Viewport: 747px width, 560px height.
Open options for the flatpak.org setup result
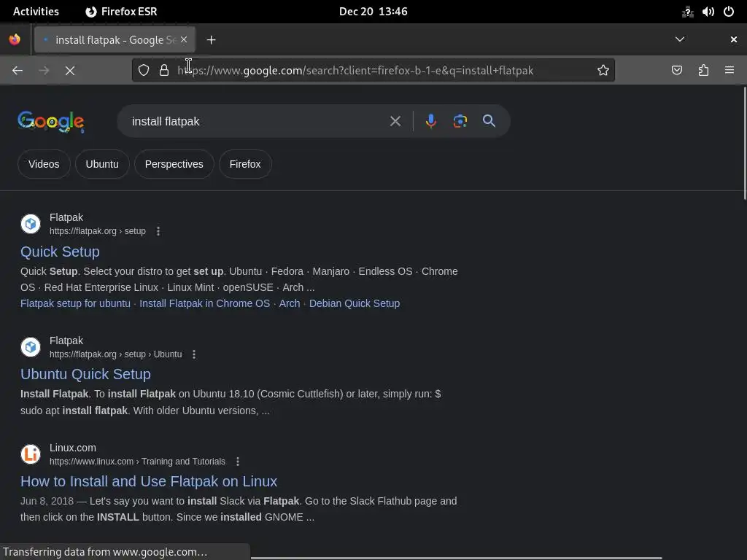(x=158, y=231)
